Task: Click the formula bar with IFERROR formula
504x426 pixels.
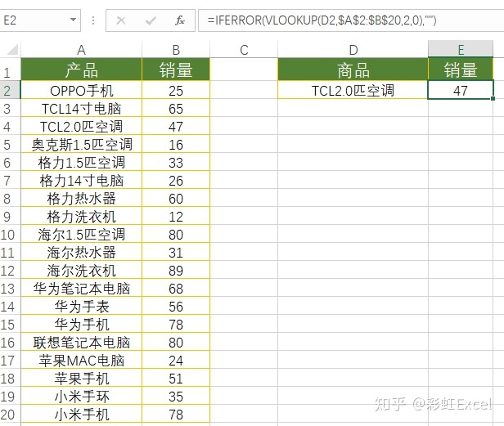Action: pyautogui.click(x=351, y=20)
